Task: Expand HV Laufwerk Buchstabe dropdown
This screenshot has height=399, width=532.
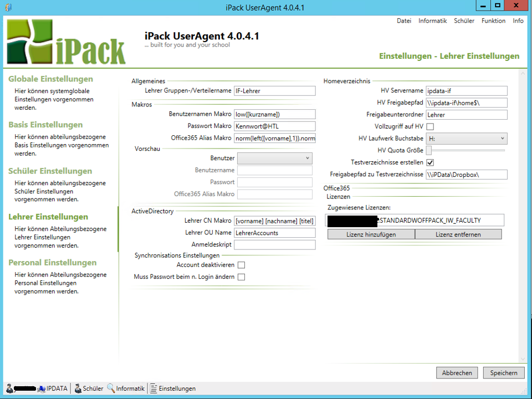Action: tap(466, 139)
